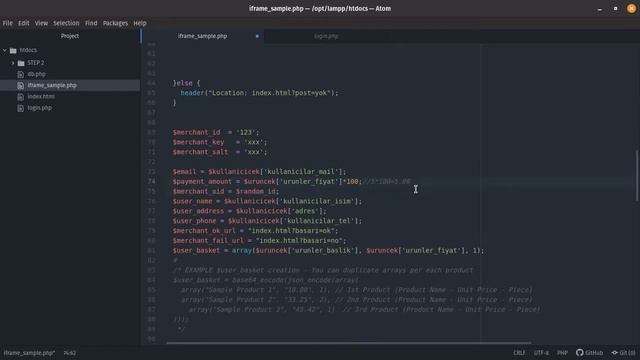Open the Edit menu
The image size is (640, 360).
coord(24,23)
